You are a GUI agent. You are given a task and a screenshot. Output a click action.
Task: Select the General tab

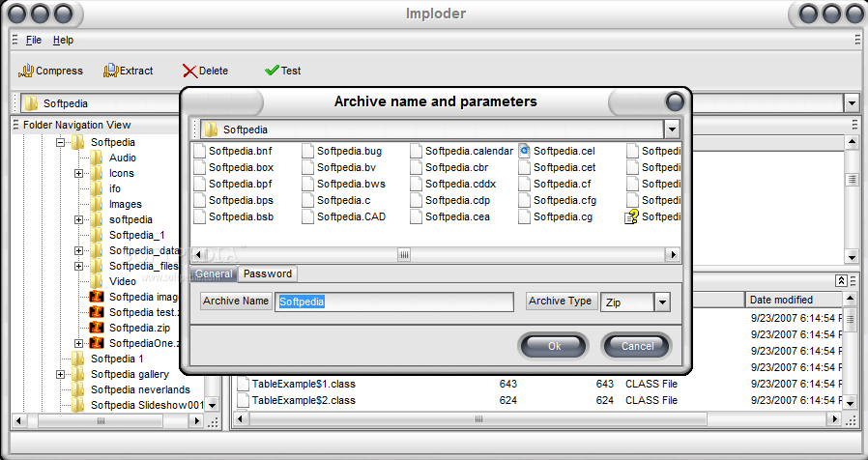(x=214, y=273)
